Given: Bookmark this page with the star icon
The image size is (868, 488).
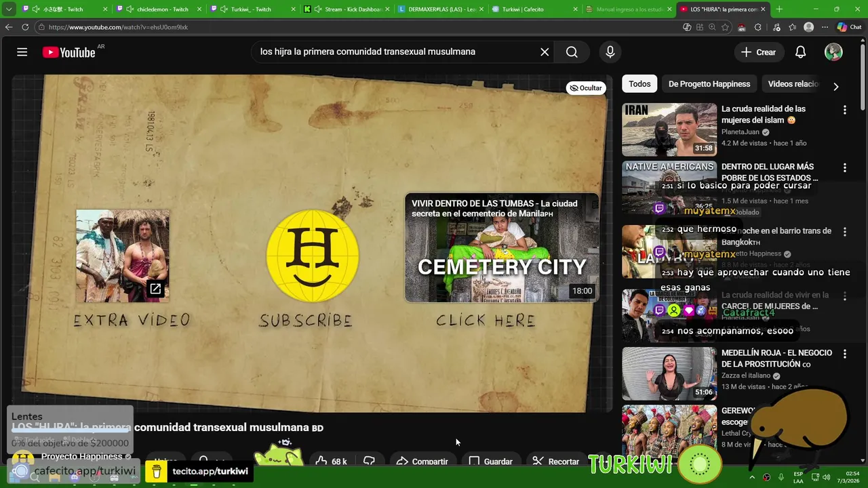Looking at the screenshot, I should tap(726, 27).
